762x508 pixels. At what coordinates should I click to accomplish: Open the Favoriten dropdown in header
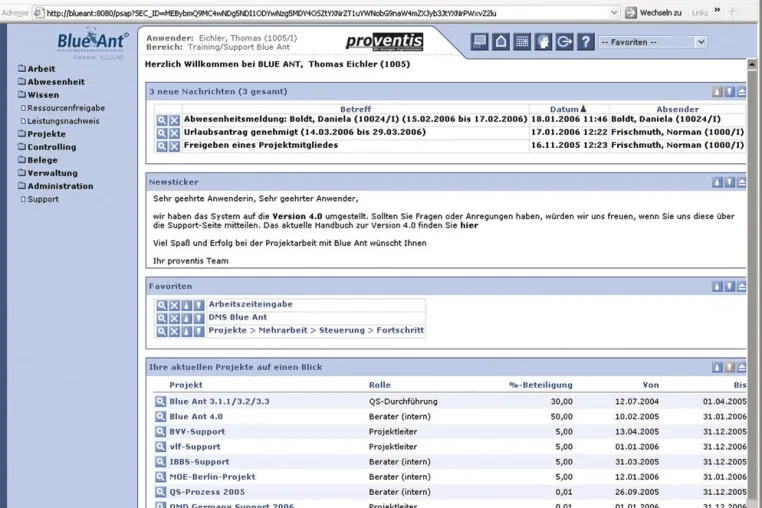(x=653, y=42)
